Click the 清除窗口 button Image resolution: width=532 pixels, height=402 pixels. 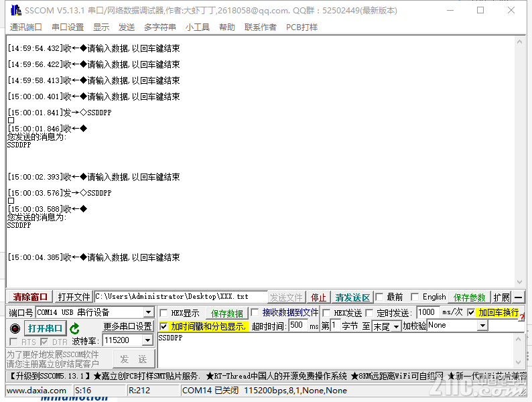tap(30, 297)
